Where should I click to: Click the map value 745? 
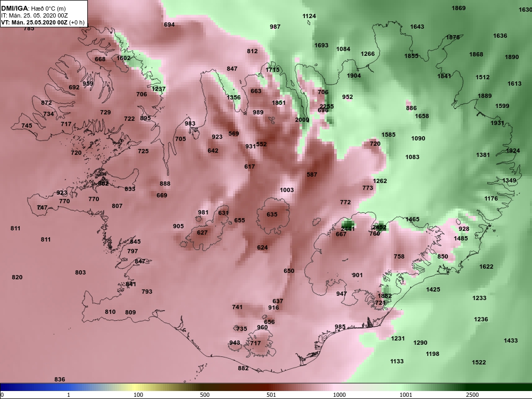27,126
